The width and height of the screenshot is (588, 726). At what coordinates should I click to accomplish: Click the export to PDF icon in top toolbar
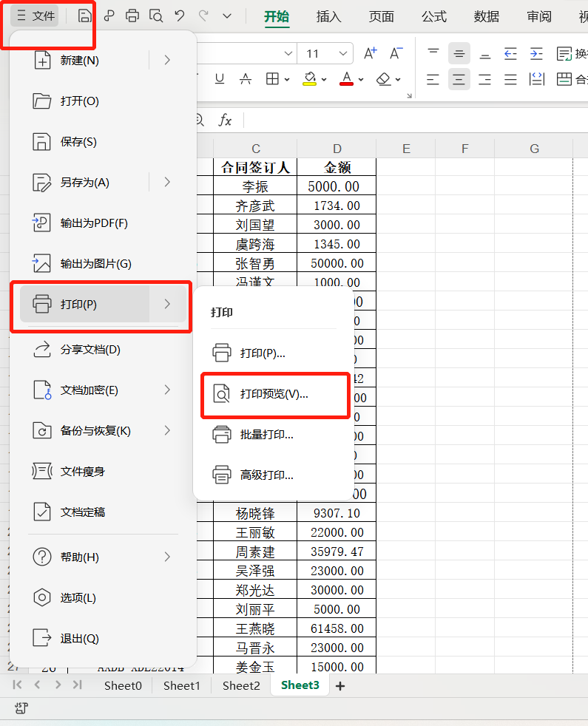(x=109, y=16)
